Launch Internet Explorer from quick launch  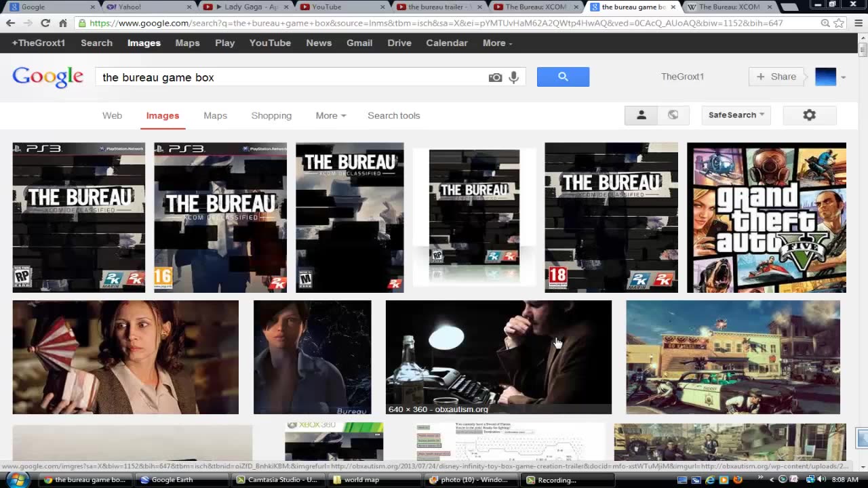pyautogui.click(x=710, y=480)
